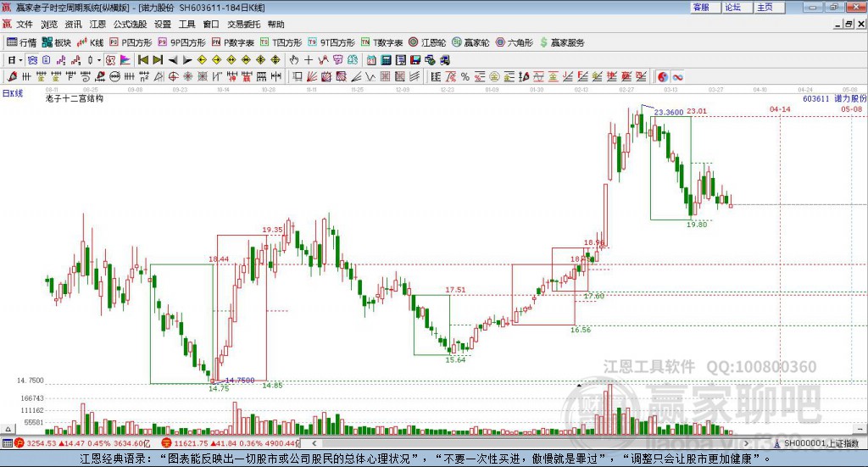This screenshot has width=868, height=467.
Task: Select the percent % retracement tool
Action: pyautogui.click(x=465, y=77)
